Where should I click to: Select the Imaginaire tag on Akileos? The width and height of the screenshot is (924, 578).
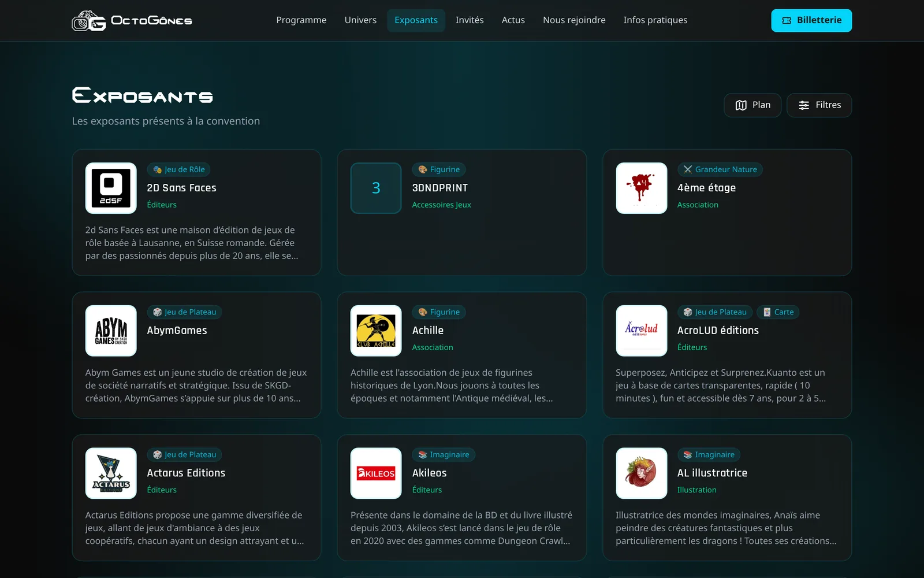point(444,455)
